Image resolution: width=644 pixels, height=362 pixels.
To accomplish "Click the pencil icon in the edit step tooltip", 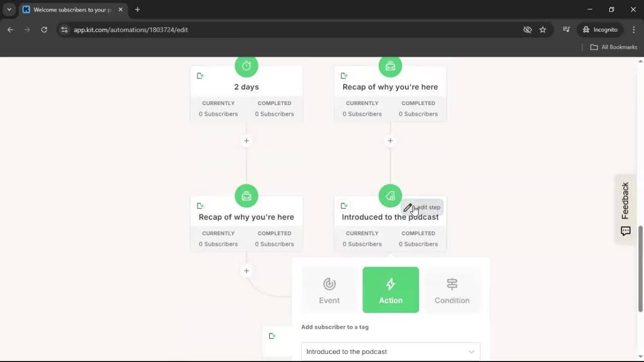I will click(x=409, y=207).
